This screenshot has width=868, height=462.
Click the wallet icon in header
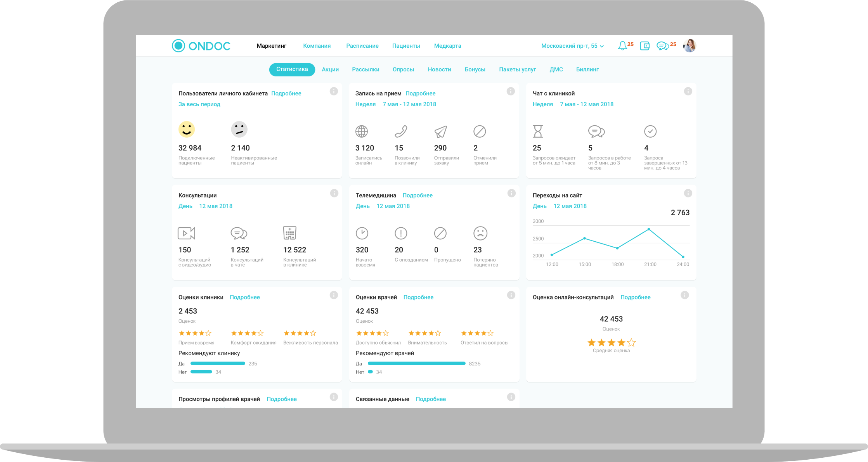(x=645, y=46)
